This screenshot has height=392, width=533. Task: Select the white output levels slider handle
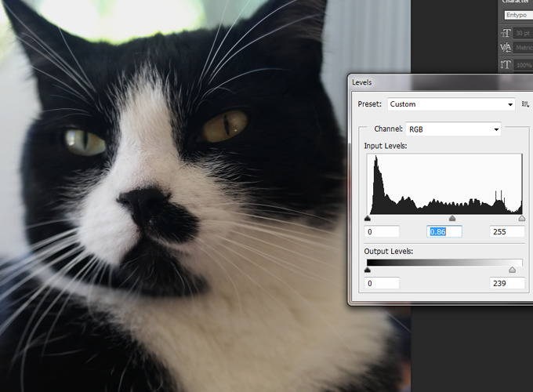click(512, 270)
